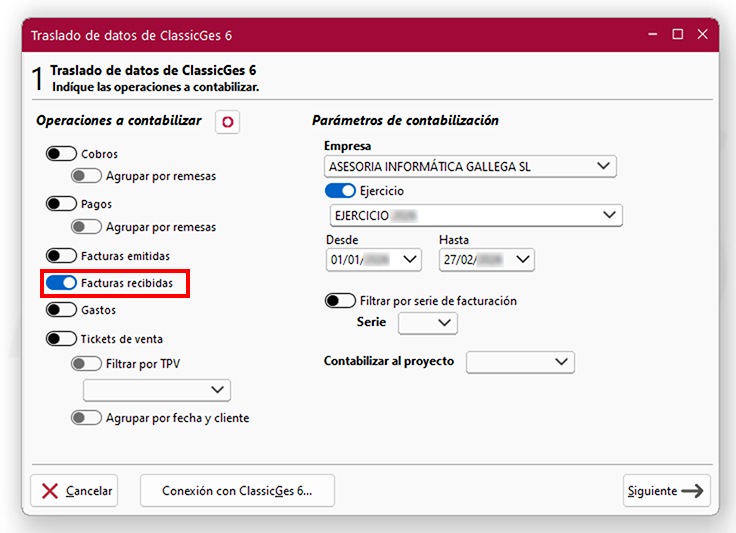Image resolution: width=736 pixels, height=533 pixels.
Task: Open the Hasta date picker
Action: pos(487,259)
